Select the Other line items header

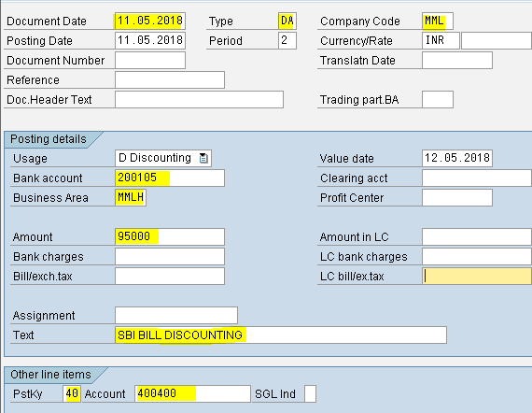(50, 375)
